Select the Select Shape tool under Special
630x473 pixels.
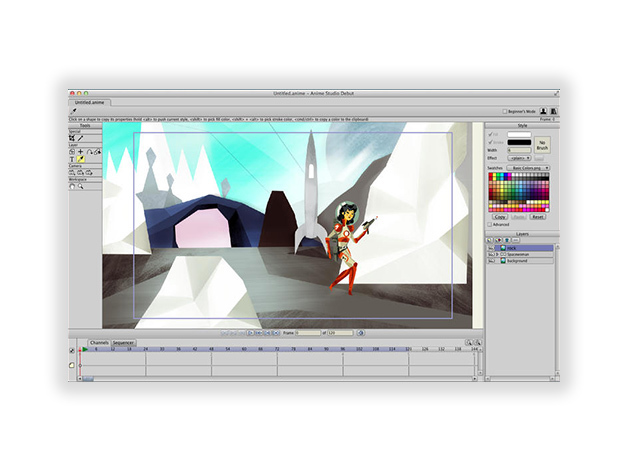point(72,138)
